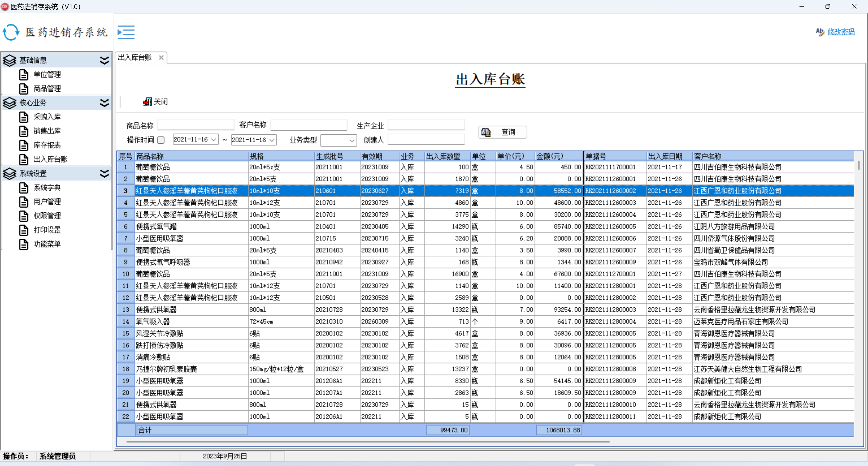Collapse the 系统设置 section chevron
The image size is (868, 466).
pyautogui.click(x=104, y=173)
